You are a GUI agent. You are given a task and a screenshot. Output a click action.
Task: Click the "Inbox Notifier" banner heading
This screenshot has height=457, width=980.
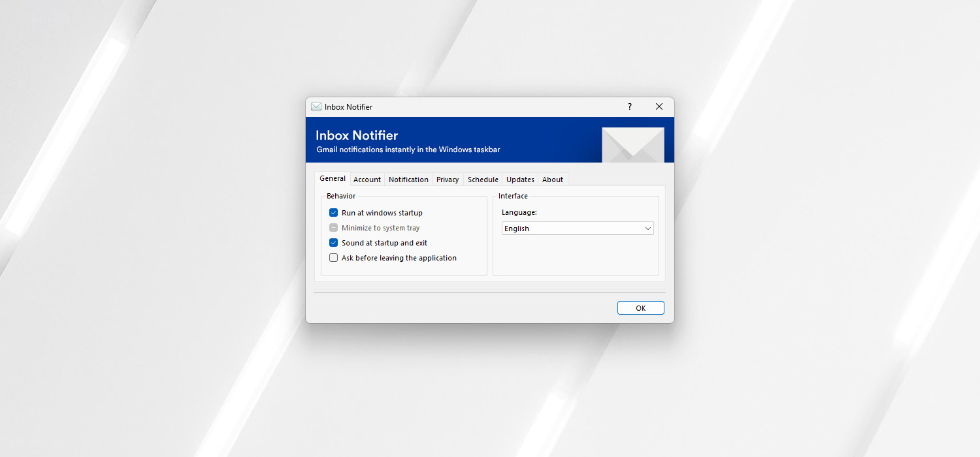point(357,135)
